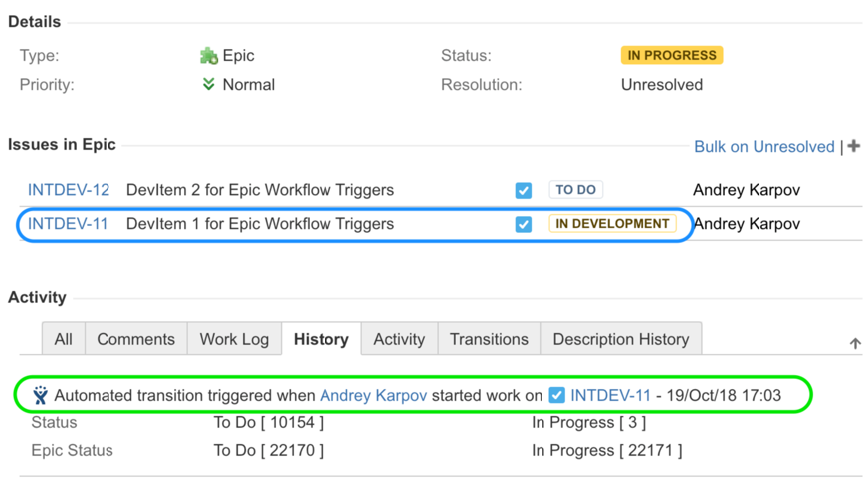Click the IN DEVELOPMENT status lozenge
Viewport: 868px width, 494px height.
click(x=612, y=224)
